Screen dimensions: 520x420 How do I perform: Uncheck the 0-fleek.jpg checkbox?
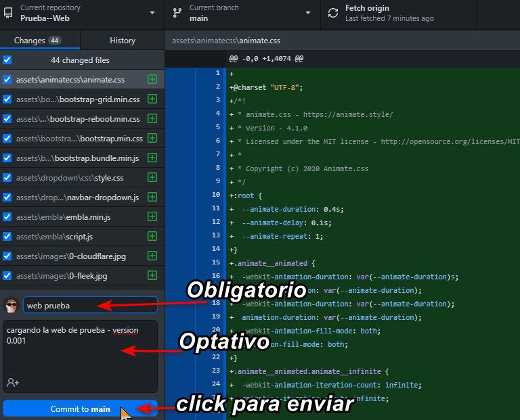click(7, 275)
